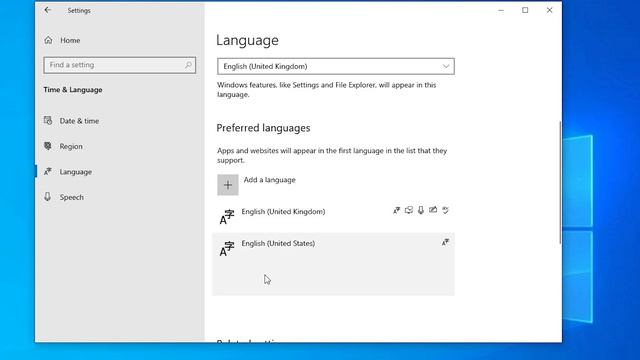Focus the Find a setting search box
The height and width of the screenshot is (360, 640).
(x=120, y=65)
